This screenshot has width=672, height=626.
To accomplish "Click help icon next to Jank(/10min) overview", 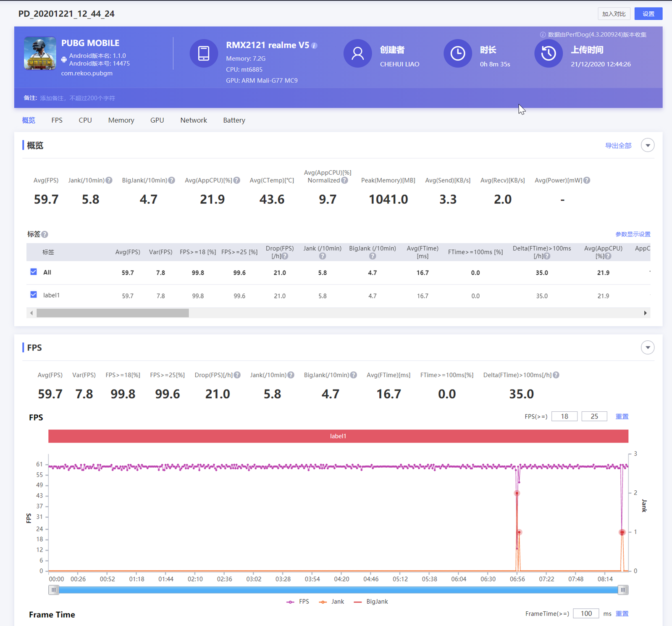I will tap(109, 180).
